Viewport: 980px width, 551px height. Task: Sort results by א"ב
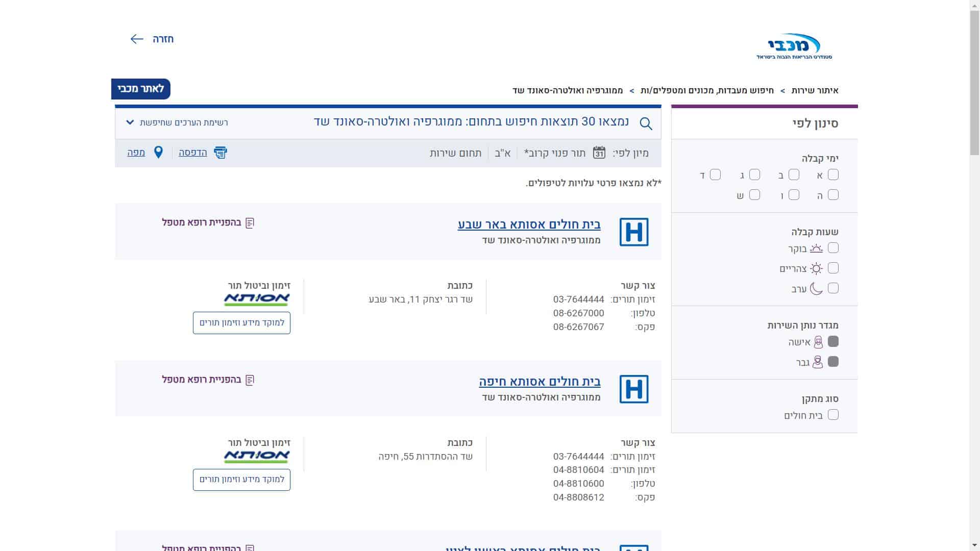point(503,153)
